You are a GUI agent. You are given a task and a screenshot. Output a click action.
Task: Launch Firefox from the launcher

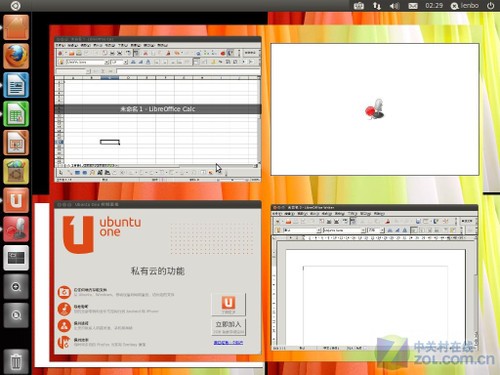[x=16, y=56]
